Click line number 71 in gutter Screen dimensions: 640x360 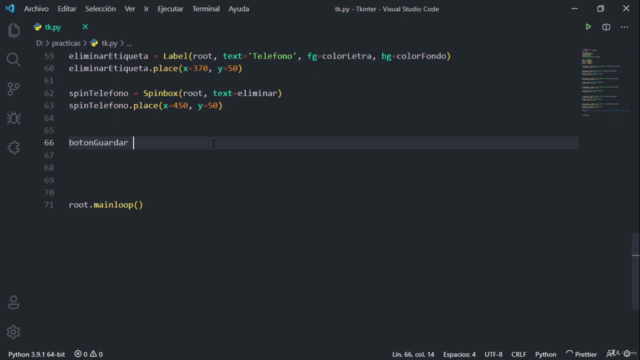(49, 204)
